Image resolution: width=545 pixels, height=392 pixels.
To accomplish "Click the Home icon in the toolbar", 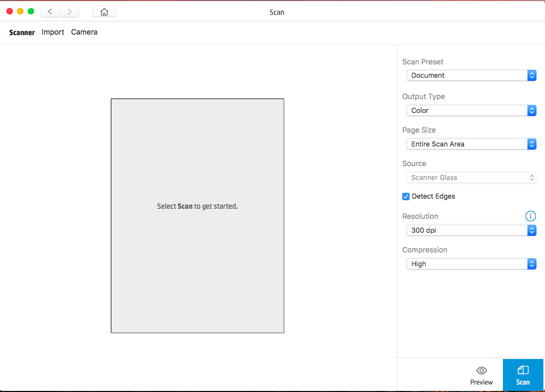I will (104, 12).
